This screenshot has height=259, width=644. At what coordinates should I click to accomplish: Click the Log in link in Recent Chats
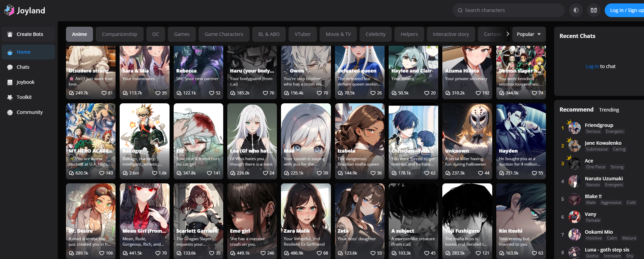pyautogui.click(x=592, y=66)
